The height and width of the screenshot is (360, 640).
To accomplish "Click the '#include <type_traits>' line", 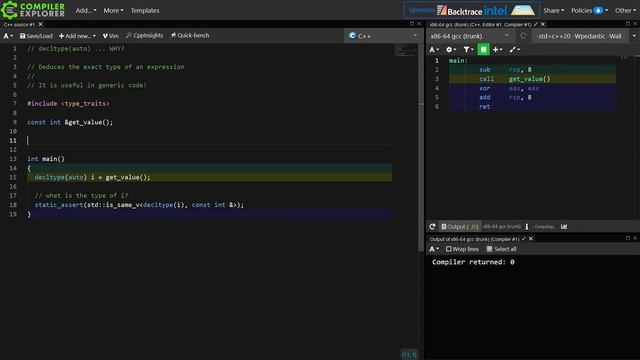I will click(68, 104).
